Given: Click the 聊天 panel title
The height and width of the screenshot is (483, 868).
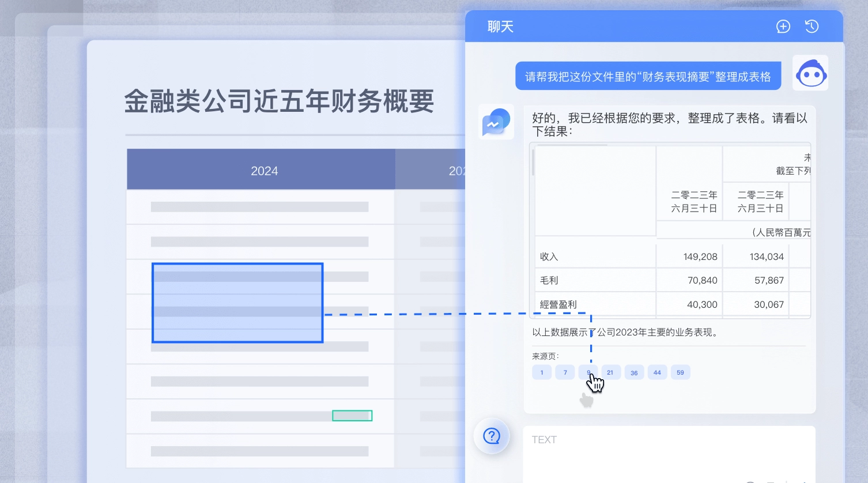Looking at the screenshot, I should coord(500,27).
